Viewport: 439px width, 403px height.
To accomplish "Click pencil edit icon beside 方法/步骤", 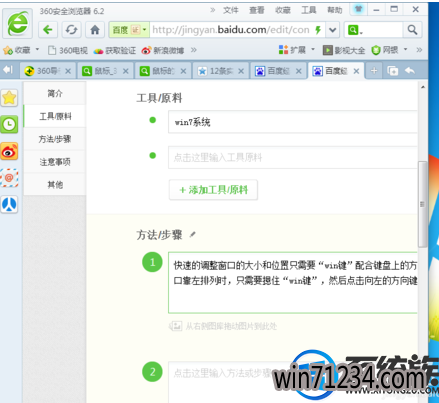I will pos(192,235).
